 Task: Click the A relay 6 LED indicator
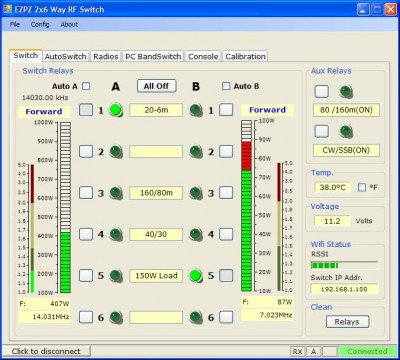[x=116, y=317]
